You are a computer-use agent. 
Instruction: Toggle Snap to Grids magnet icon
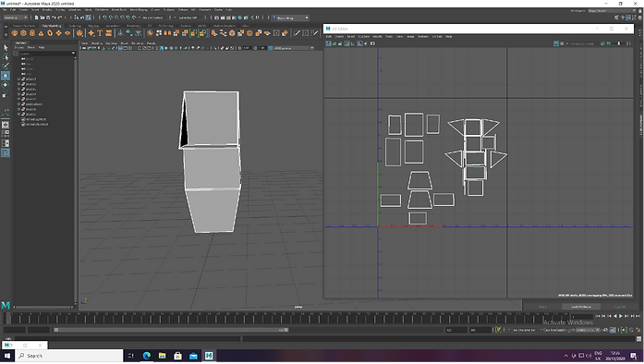[105, 18]
